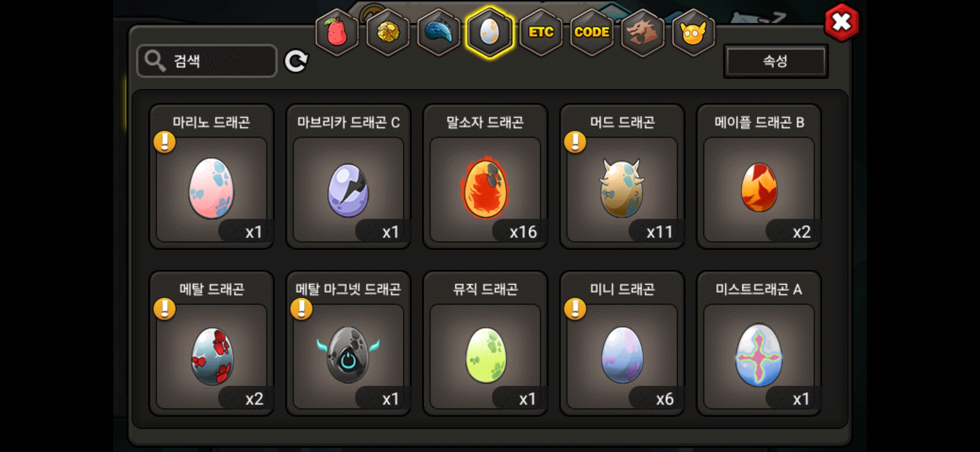Viewport: 980px width, 452px height.
Task: Open the 속성 attribute filter button
Action: 776,62
